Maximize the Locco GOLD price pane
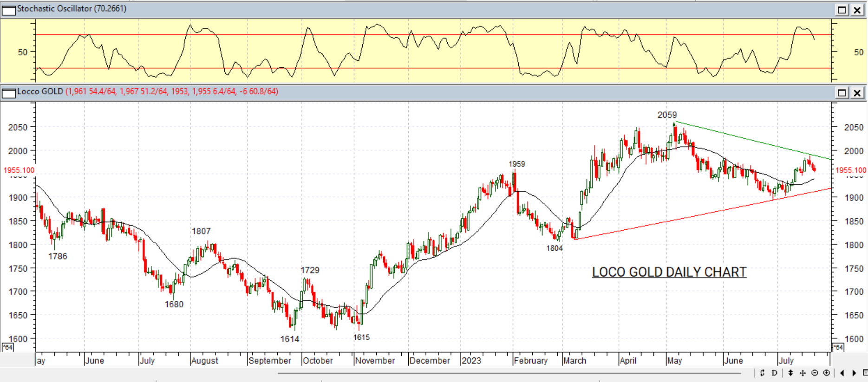 click(842, 93)
